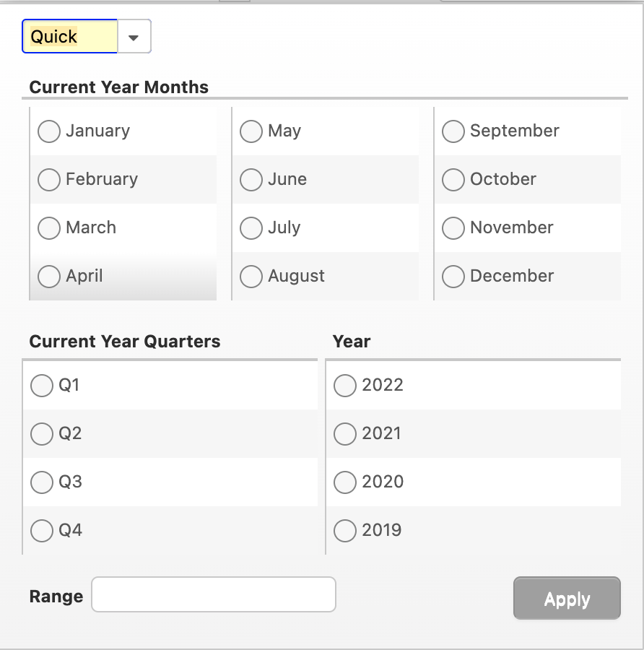Image resolution: width=644 pixels, height=650 pixels.
Task: Select April in Current Year Months
Action: [x=49, y=276]
